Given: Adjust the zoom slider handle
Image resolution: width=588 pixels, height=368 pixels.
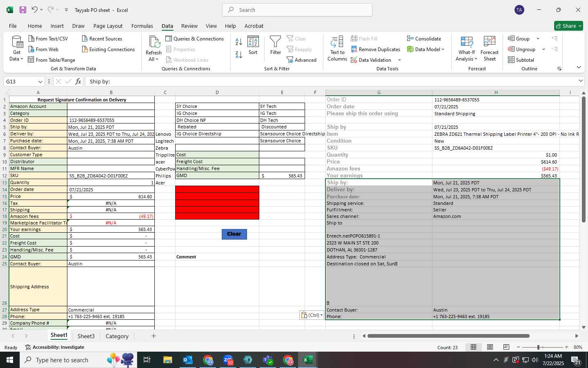Looking at the screenshot, I should pyautogui.click(x=538, y=347).
